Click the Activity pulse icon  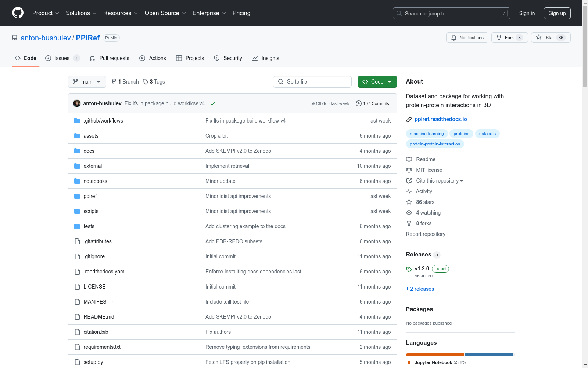click(x=409, y=191)
